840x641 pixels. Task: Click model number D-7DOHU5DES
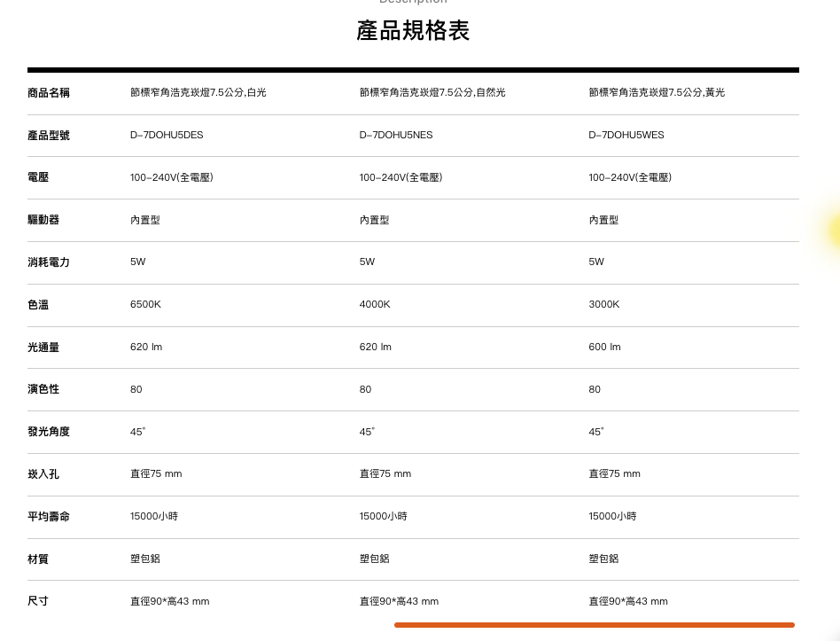pyautogui.click(x=167, y=136)
